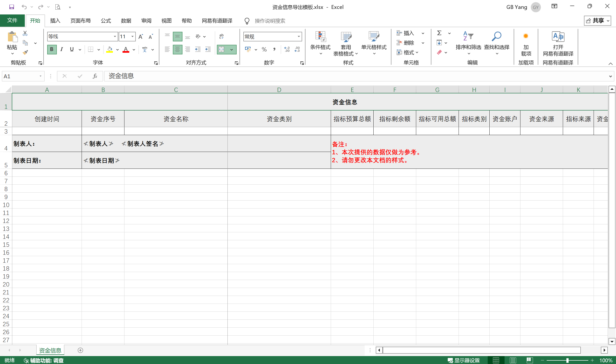Open Sort and Filter options
Image resolution: width=616 pixels, height=364 pixels.
[x=468, y=43]
